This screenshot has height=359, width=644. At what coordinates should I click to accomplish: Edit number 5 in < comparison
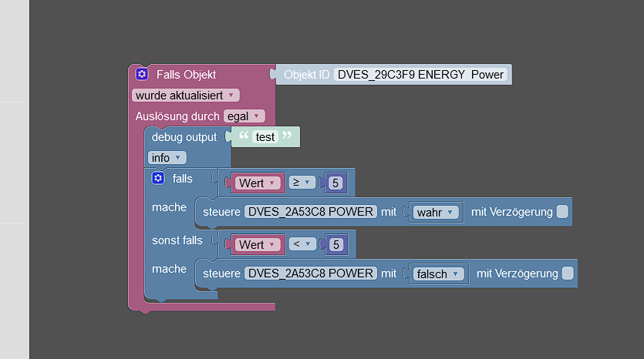[336, 245]
